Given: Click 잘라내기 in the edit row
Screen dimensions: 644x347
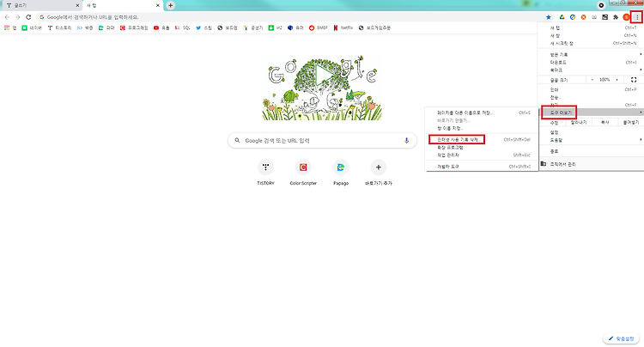Looking at the screenshot, I should click(579, 122).
